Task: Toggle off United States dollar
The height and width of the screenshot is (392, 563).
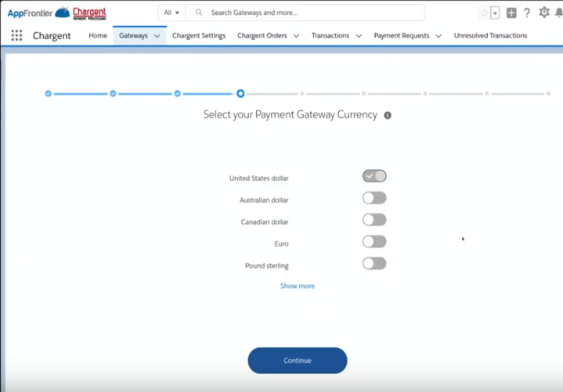Action: (374, 176)
